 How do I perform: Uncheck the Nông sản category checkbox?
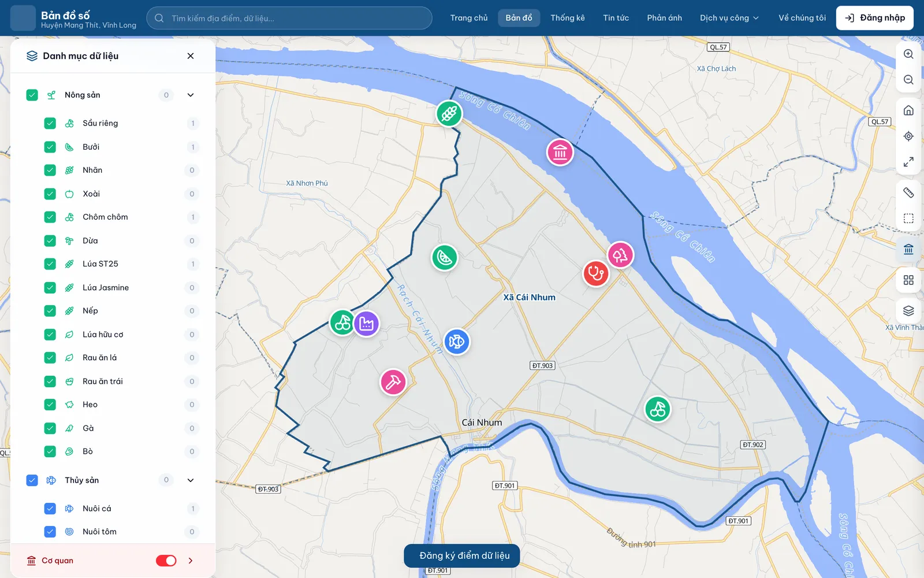[x=32, y=95]
